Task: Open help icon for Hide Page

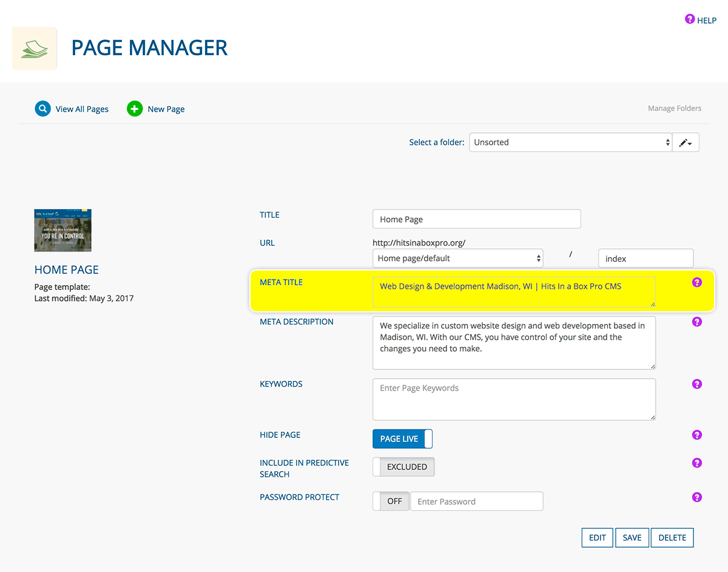Action: (x=697, y=435)
